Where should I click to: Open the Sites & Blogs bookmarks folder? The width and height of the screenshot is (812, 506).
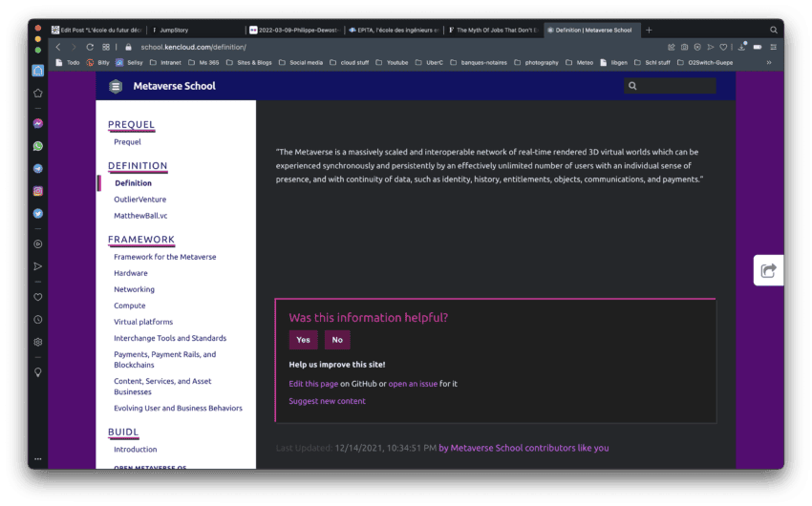(248, 63)
